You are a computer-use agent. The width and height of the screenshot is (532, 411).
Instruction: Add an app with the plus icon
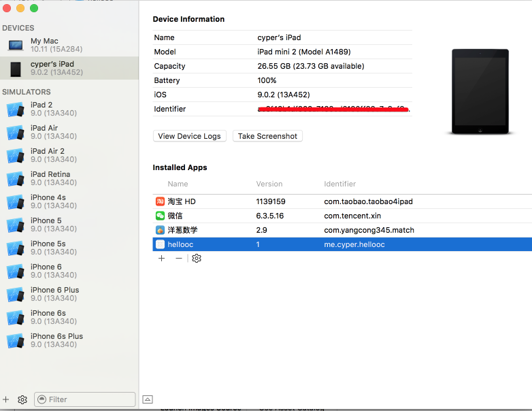pyautogui.click(x=161, y=259)
